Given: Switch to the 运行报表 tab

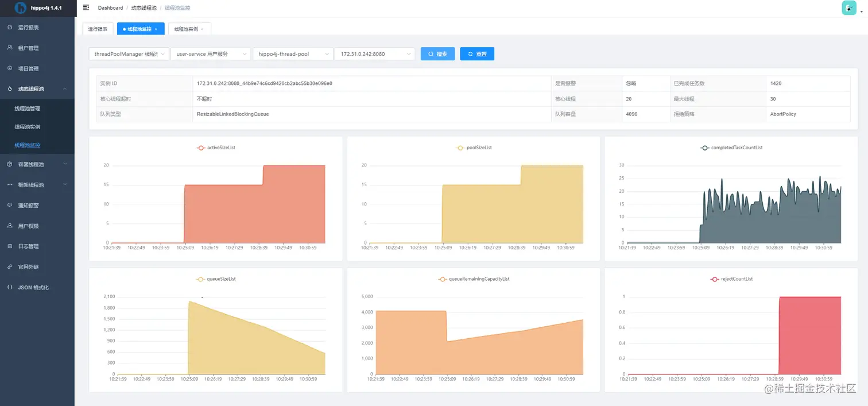Looking at the screenshot, I should [x=98, y=29].
